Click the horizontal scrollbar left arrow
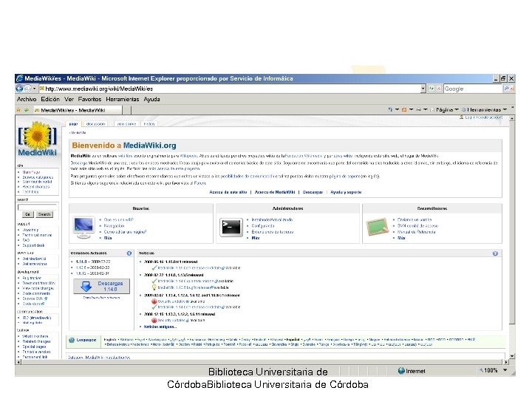The height and width of the screenshot is (399, 532). point(18,362)
